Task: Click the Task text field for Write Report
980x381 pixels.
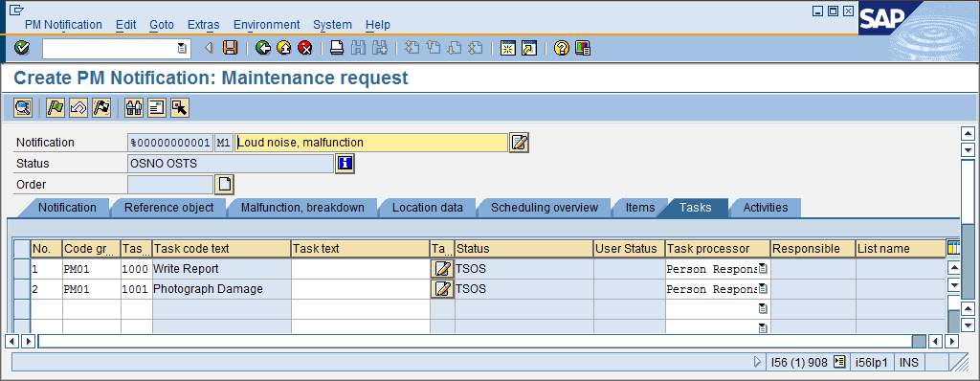Action: [361, 269]
